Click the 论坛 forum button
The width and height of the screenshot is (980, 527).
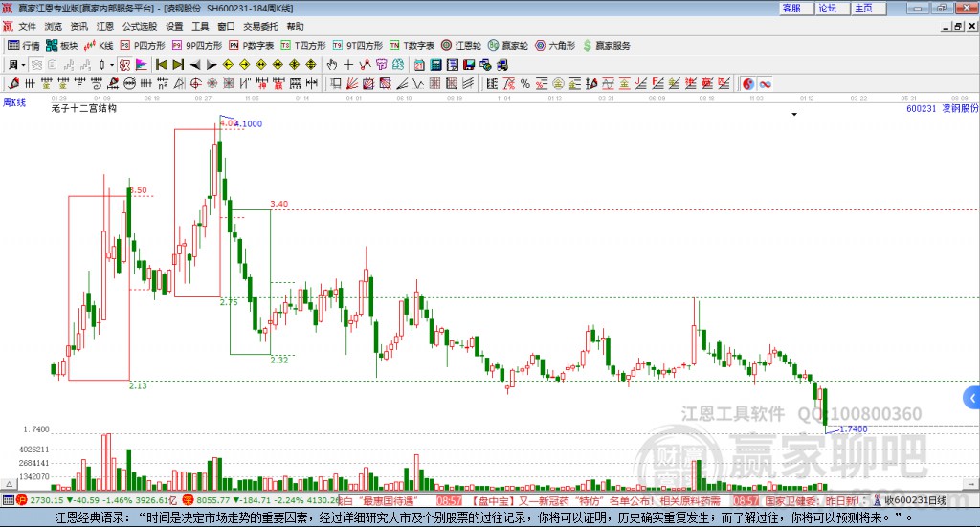coord(827,8)
